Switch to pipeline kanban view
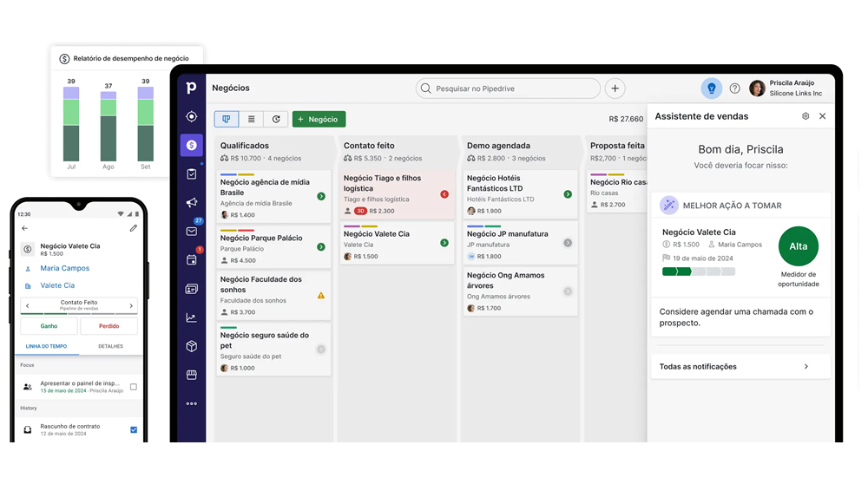The width and height of the screenshot is (868, 484). (227, 119)
